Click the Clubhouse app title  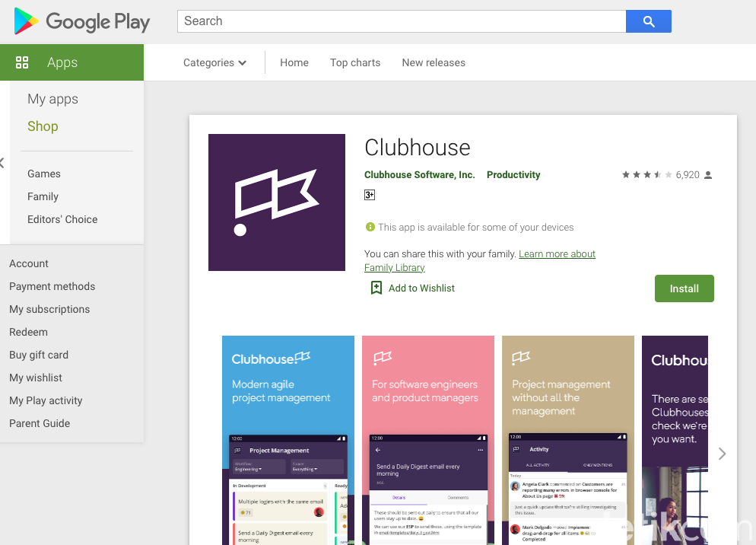click(x=417, y=148)
